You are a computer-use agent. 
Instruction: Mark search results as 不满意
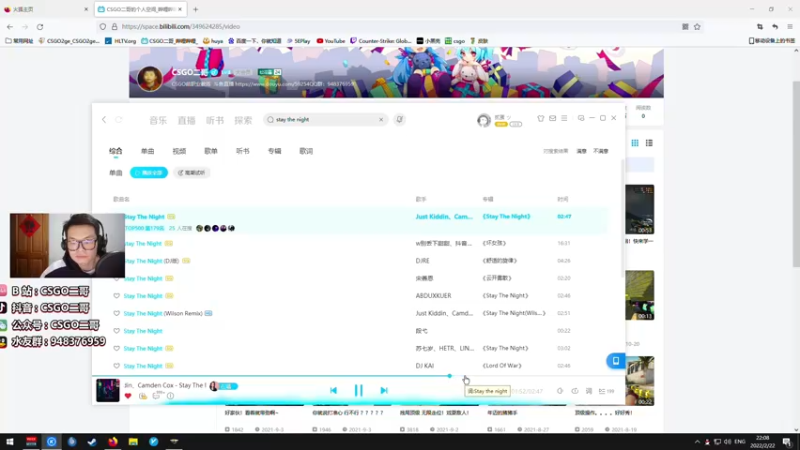coord(601,151)
